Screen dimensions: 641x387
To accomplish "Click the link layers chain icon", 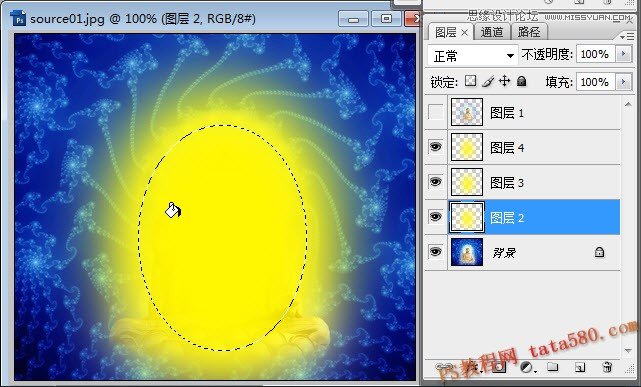I will click(445, 367).
